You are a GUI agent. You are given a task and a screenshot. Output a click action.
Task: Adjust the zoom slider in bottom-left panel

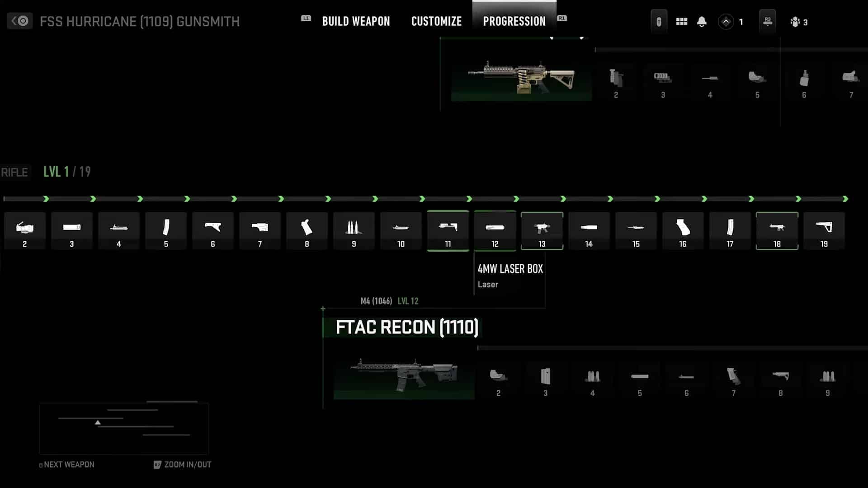98,422
